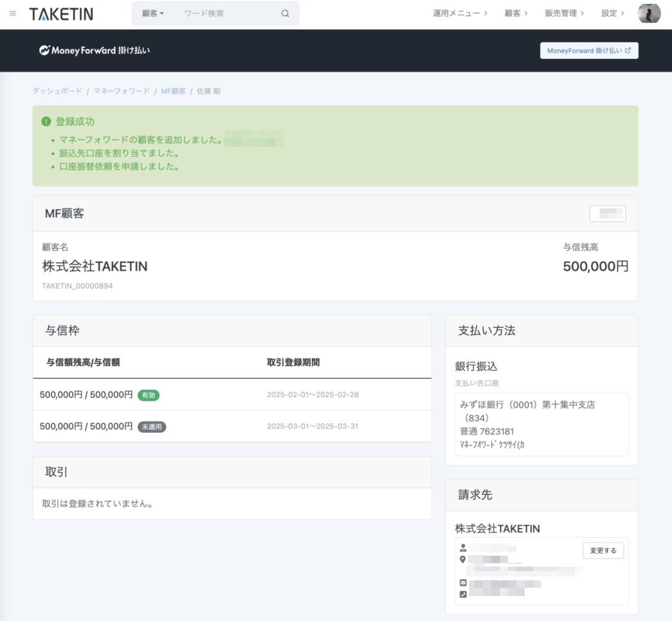Click 取引は登録されていません message
The width and height of the screenshot is (672, 621).
(x=98, y=504)
